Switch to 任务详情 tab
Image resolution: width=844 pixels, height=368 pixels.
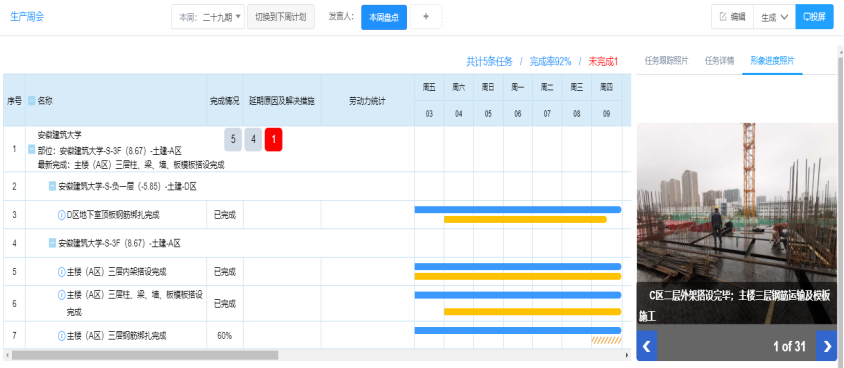[x=719, y=61]
